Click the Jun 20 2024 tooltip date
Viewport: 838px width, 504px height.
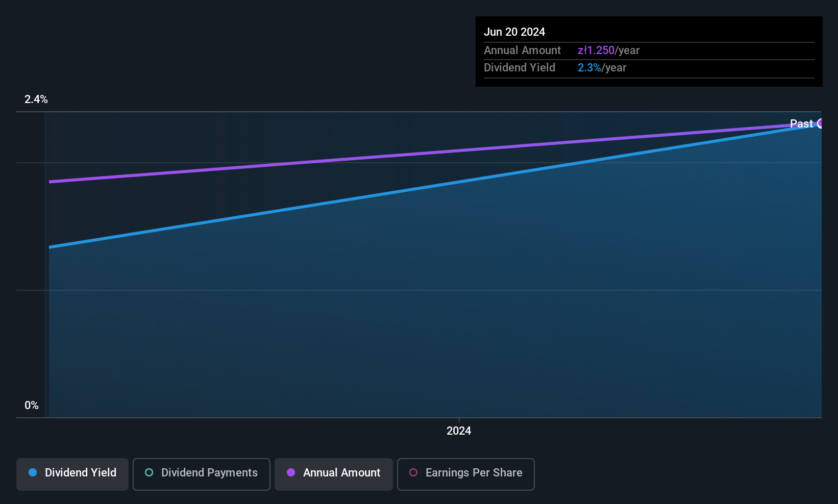tap(514, 32)
